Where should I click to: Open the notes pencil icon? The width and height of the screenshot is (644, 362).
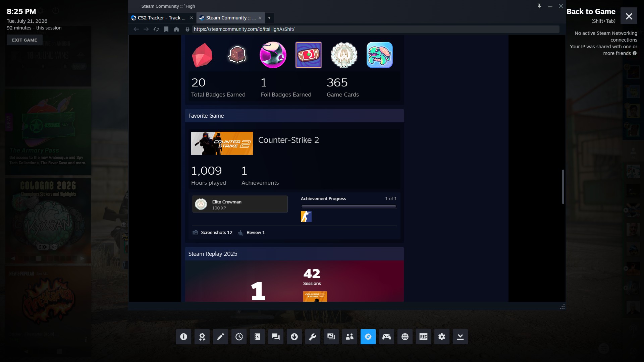click(x=220, y=337)
